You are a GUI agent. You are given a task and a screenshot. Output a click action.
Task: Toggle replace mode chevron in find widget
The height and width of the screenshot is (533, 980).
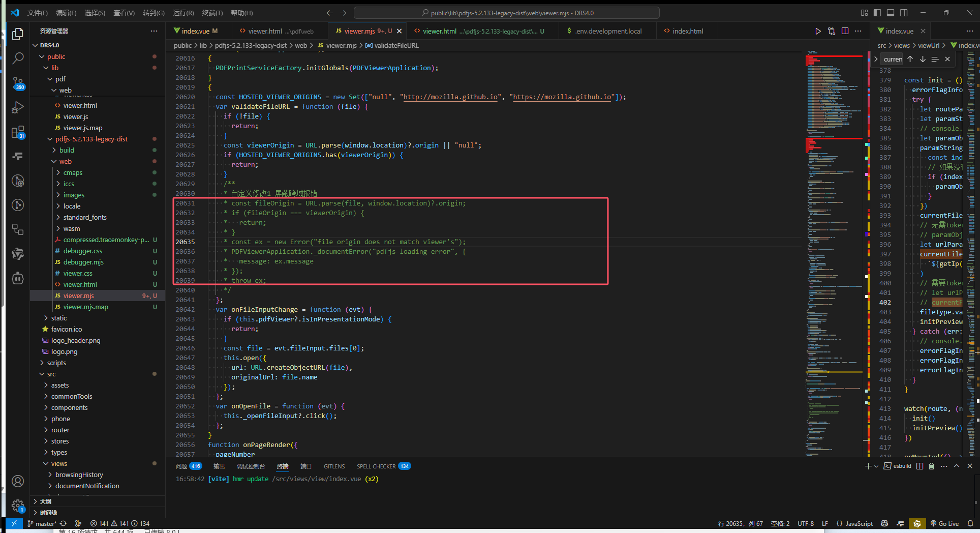pos(876,59)
